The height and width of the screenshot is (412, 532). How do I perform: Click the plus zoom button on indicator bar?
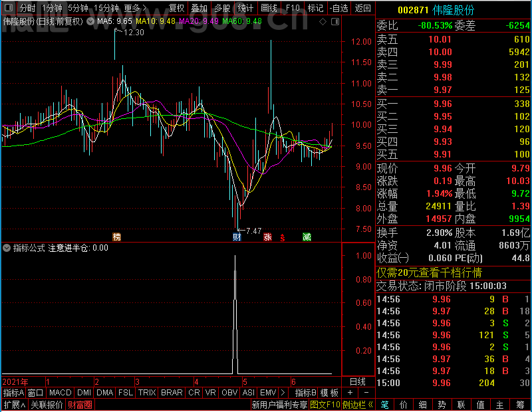pyautogui.click(x=350, y=393)
